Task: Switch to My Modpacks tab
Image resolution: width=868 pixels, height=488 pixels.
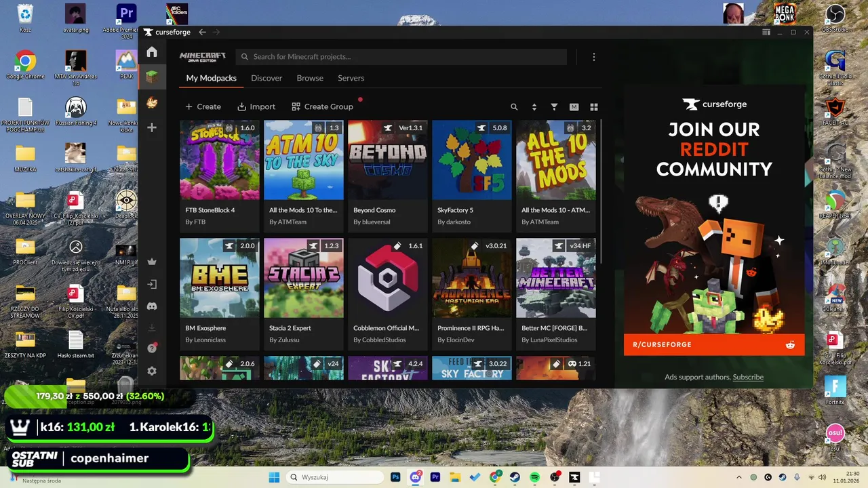Action: (x=212, y=78)
